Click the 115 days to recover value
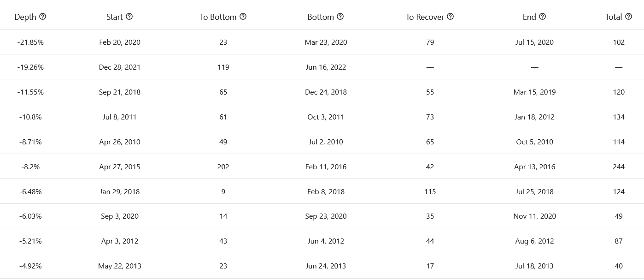The image size is (644, 280). pyautogui.click(x=430, y=192)
